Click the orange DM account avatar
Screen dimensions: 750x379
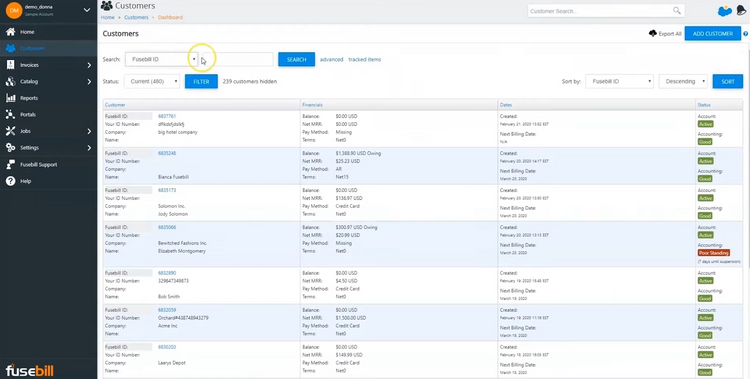pos(14,11)
